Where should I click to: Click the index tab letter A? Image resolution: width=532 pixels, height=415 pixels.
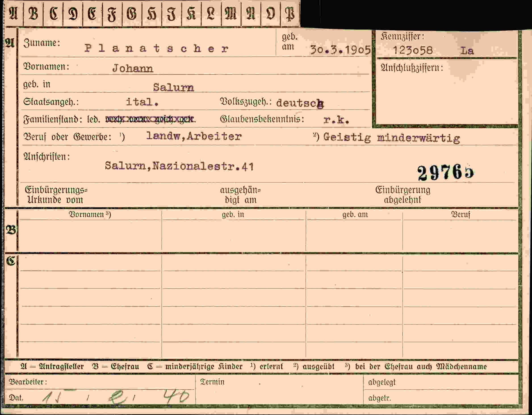(13, 13)
